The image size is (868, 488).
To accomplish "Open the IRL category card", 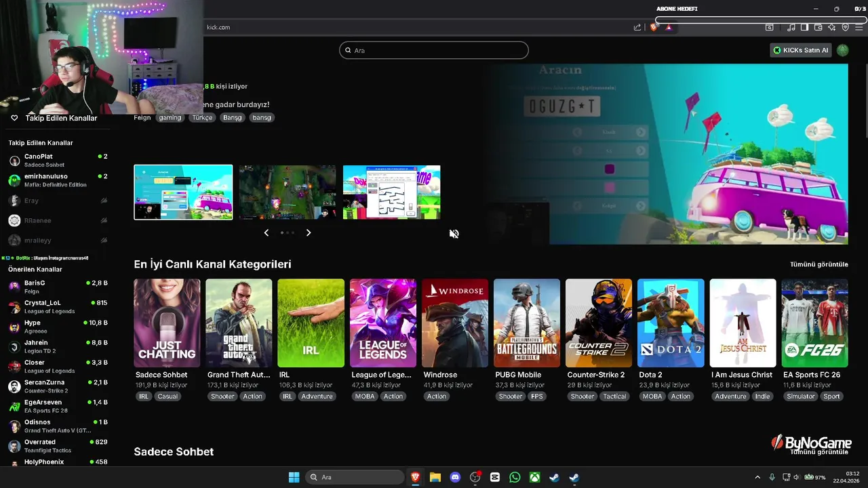I will pos(311,323).
